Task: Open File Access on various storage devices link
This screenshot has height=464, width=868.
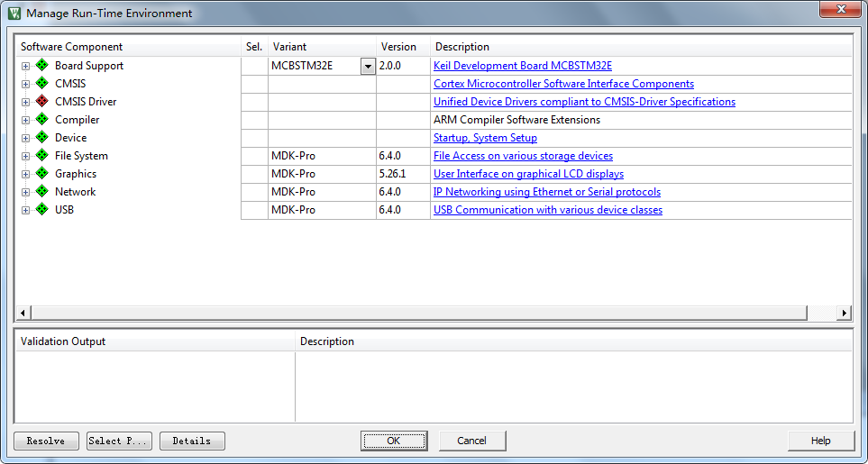Action: coord(523,156)
